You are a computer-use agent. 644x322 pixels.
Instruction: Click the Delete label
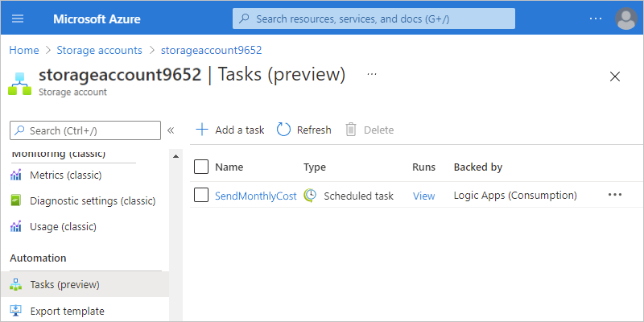[x=378, y=130]
